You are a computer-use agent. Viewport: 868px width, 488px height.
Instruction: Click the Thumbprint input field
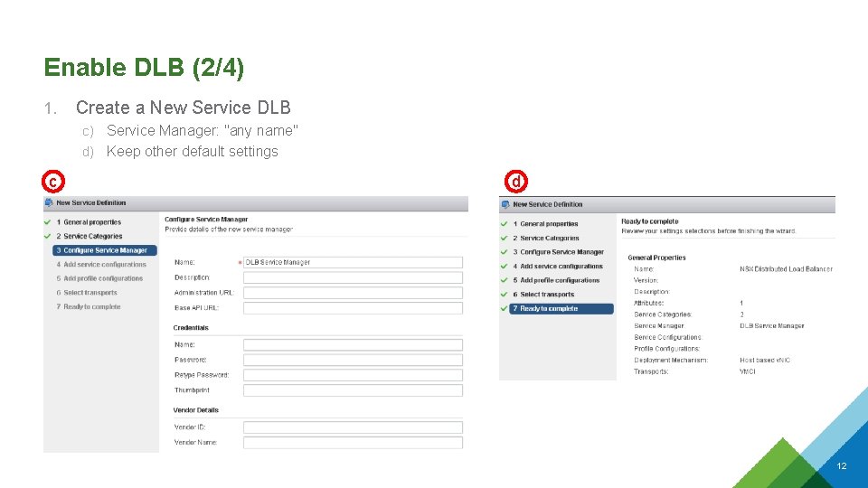click(353, 390)
